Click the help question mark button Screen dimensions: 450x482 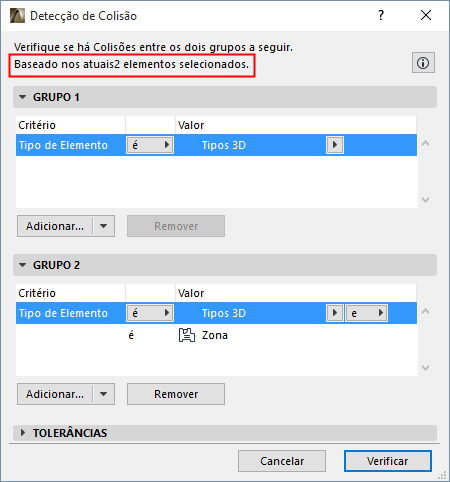click(x=381, y=15)
